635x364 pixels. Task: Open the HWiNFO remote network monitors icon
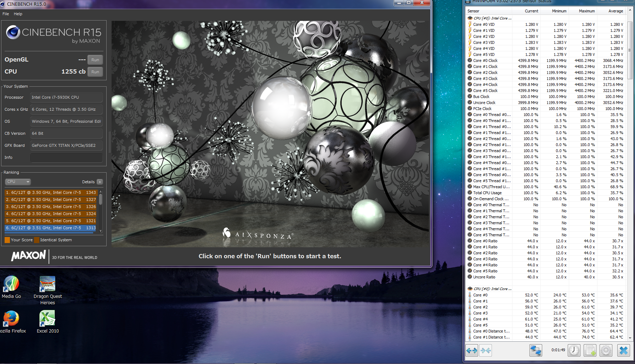click(x=535, y=351)
